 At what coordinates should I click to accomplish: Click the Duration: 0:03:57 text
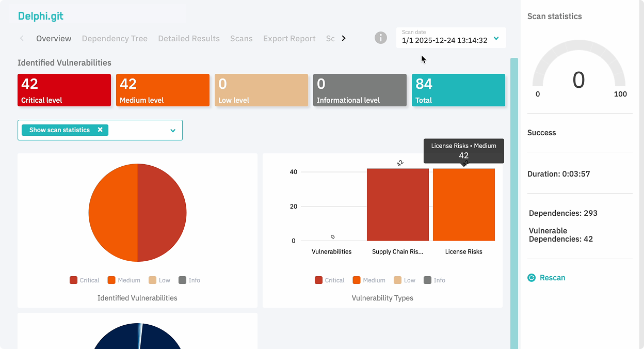pyautogui.click(x=559, y=174)
